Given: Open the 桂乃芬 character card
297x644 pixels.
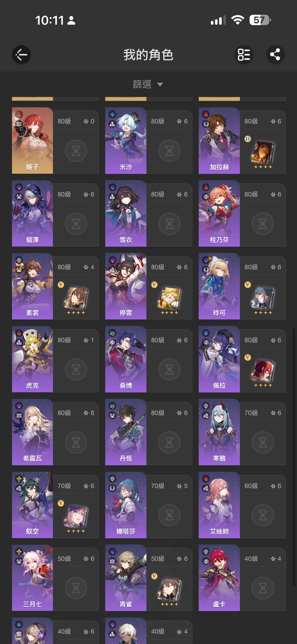Looking at the screenshot, I should point(242,213).
